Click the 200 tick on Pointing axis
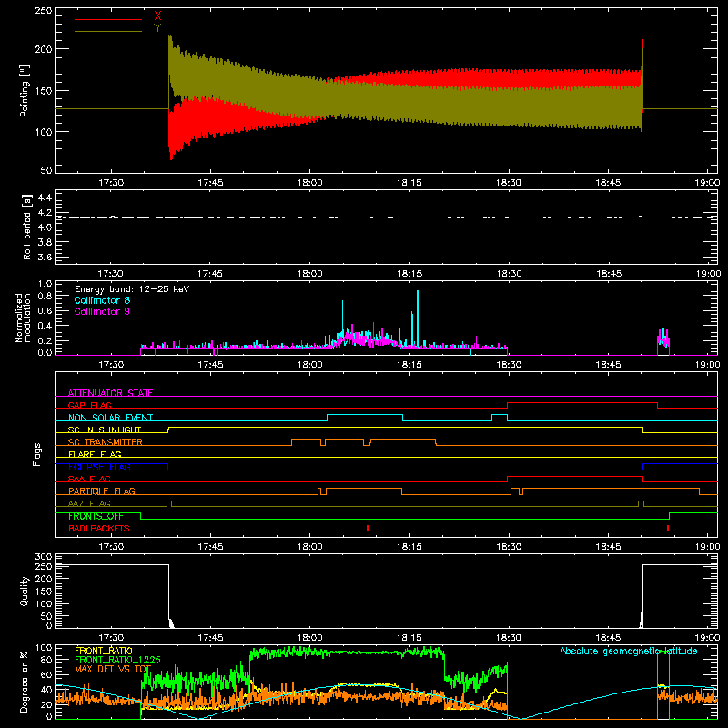The image size is (728, 728). tap(44, 49)
